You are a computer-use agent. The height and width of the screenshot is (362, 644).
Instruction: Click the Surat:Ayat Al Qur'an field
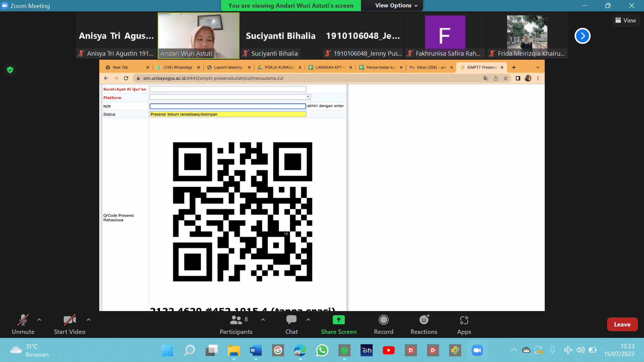click(228, 89)
